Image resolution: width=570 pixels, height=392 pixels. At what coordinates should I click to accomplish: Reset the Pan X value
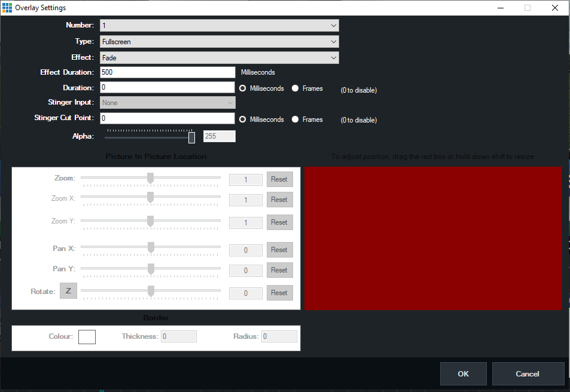click(x=279, y=250)
